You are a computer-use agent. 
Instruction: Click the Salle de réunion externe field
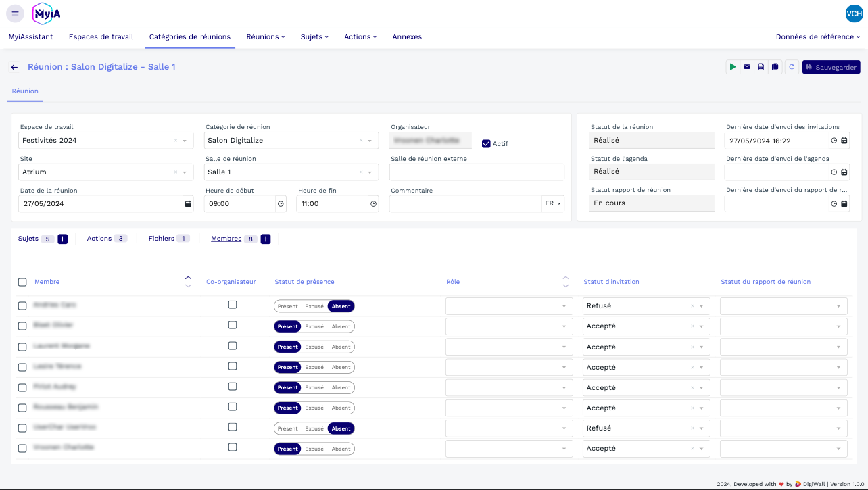click(477, 172)
